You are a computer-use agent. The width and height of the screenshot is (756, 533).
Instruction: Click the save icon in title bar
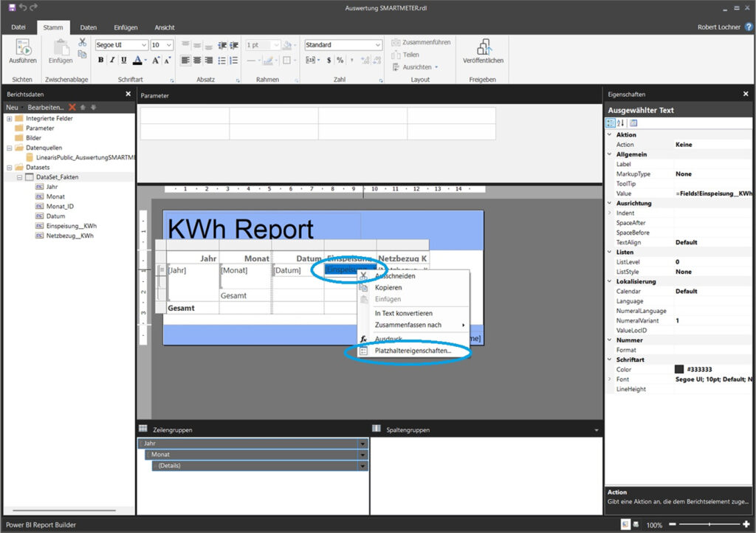[11, 7]
